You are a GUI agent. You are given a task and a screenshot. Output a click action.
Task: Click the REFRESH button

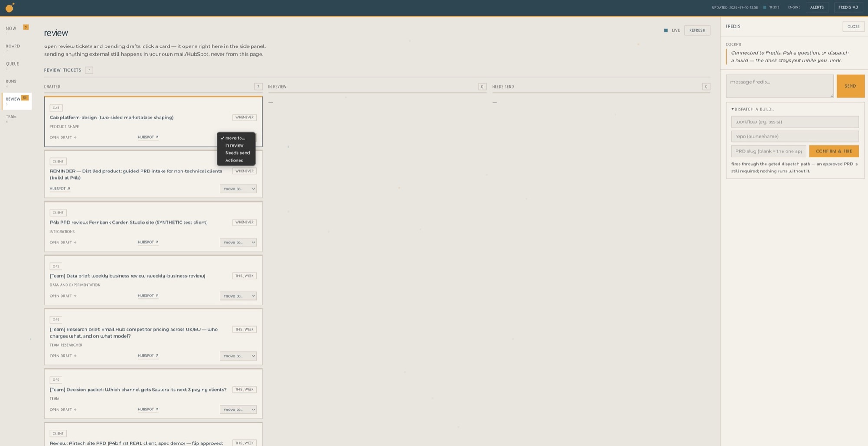(697, 30)
